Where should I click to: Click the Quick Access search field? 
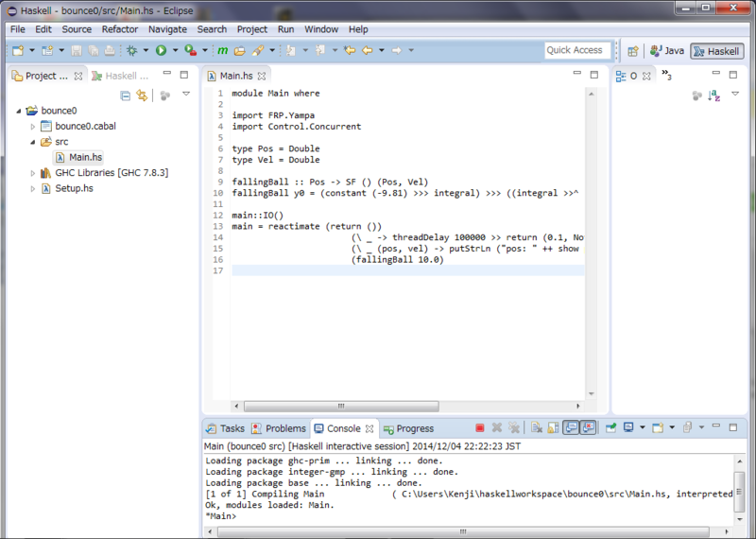[577, 50]
